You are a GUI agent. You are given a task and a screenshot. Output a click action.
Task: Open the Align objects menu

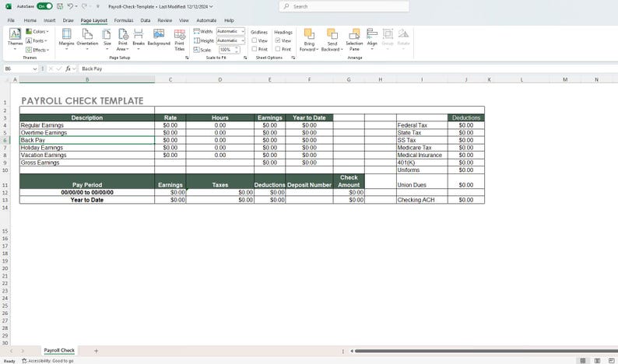click(372, 39)
